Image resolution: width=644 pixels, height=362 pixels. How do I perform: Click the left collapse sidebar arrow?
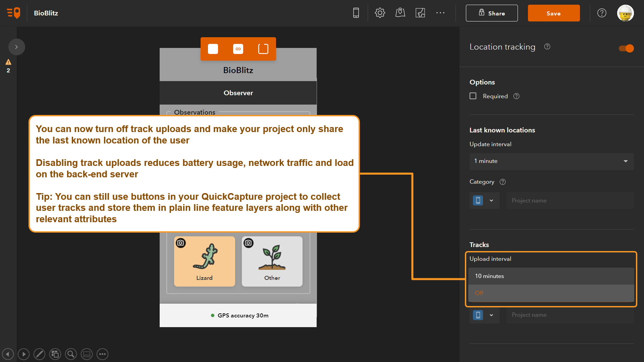[x=16, y=47]
